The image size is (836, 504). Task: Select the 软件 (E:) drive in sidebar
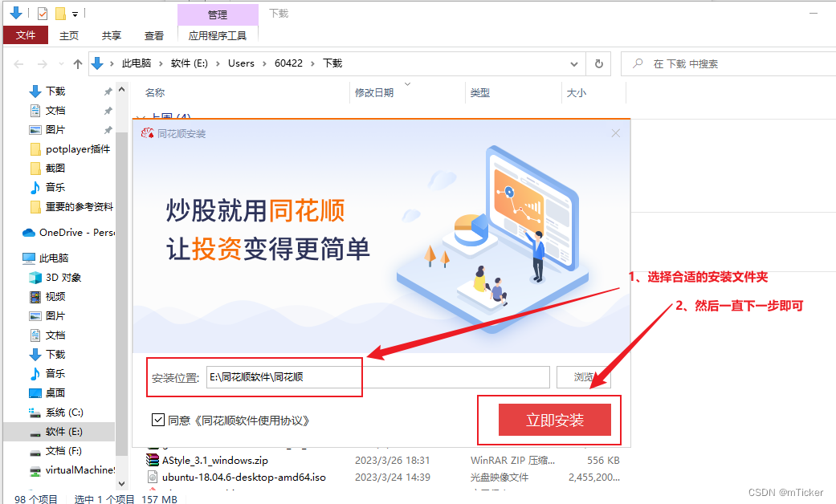click(59, 432)
